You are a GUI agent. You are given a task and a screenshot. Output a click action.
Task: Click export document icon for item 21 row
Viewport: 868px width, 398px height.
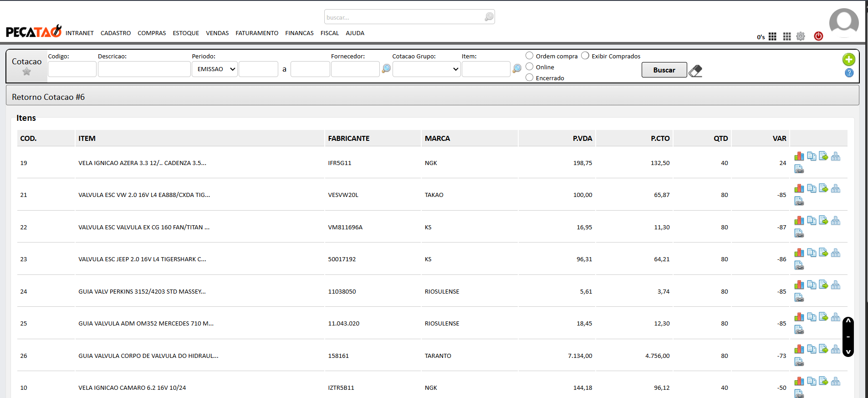(x=823, y=188)
